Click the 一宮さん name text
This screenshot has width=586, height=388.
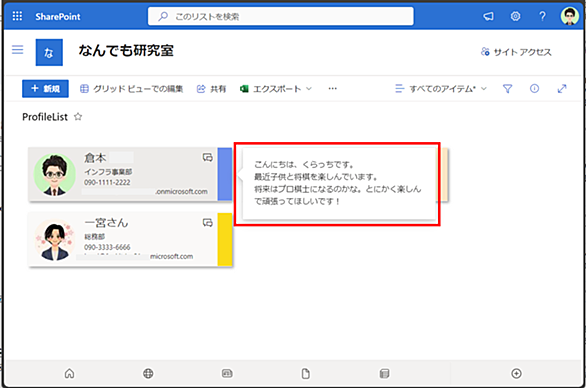(106, 223)
